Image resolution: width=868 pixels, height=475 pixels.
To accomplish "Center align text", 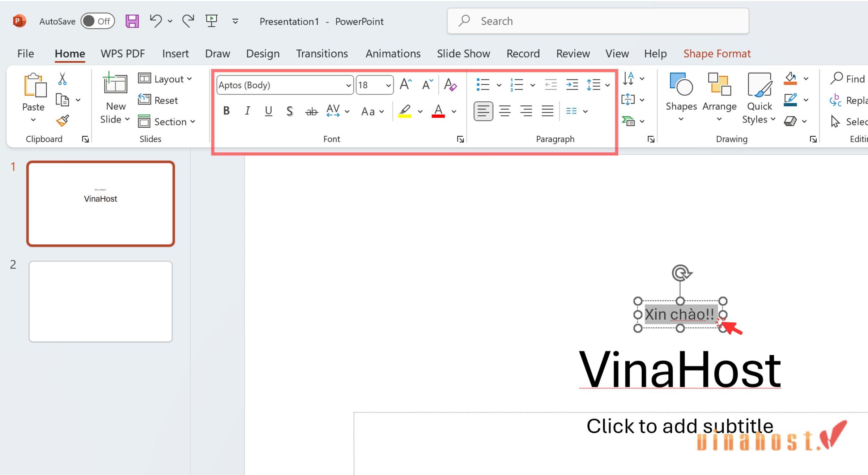I will tap(505, 111).
